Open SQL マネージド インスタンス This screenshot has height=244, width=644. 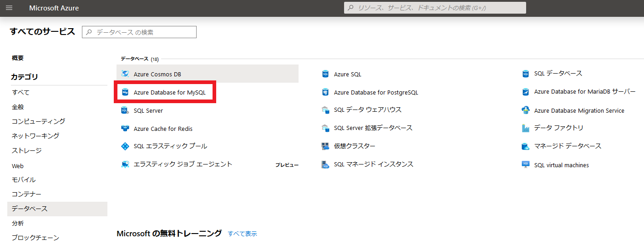point(374,164)
